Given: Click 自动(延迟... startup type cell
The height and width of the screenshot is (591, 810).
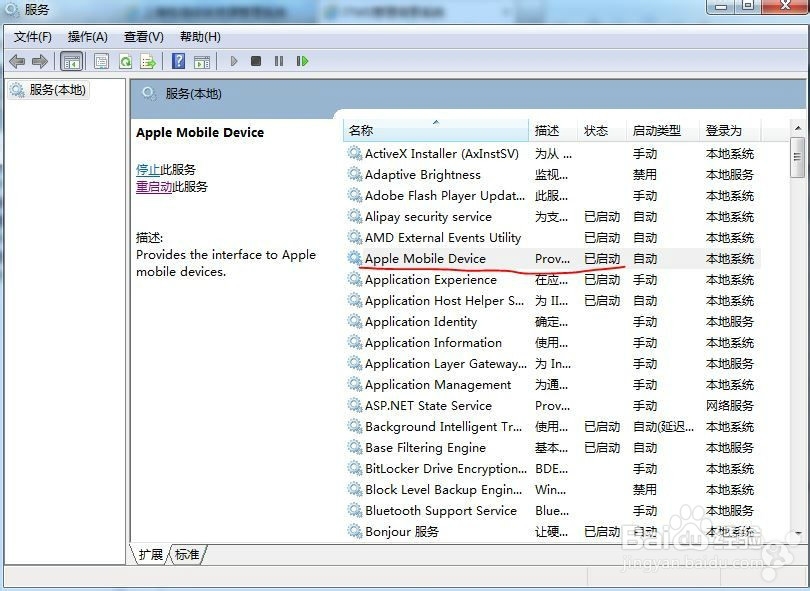Looking at the screenshot, I should pyautogui.click(x=663, y=427).
